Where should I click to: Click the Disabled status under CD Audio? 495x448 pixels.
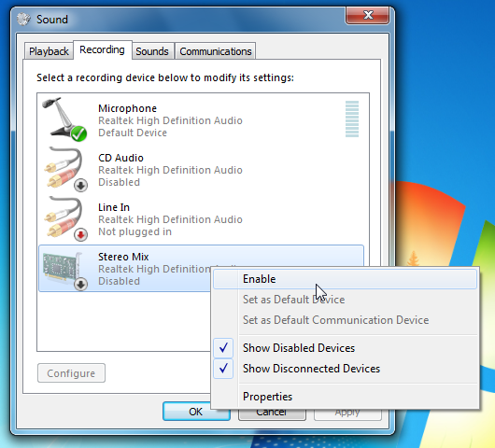tap(119, 182)
